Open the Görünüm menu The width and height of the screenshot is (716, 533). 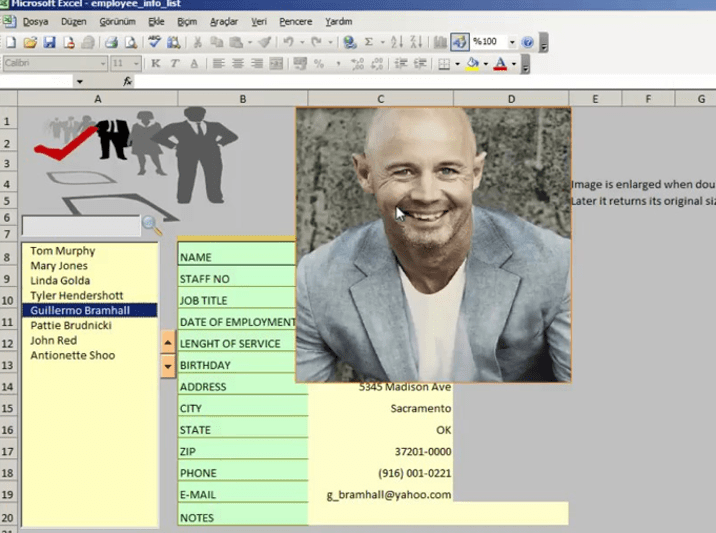[x=117, y=21]
